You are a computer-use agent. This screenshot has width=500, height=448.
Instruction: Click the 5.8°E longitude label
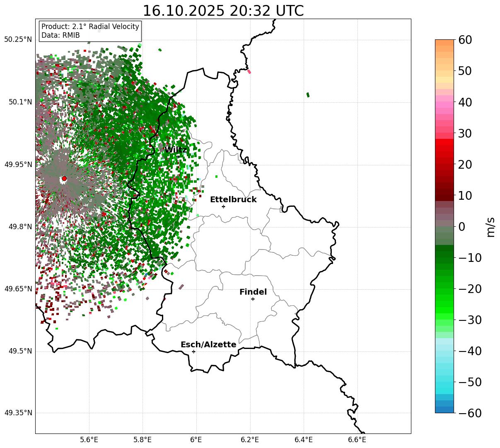(x=143, y=440)
